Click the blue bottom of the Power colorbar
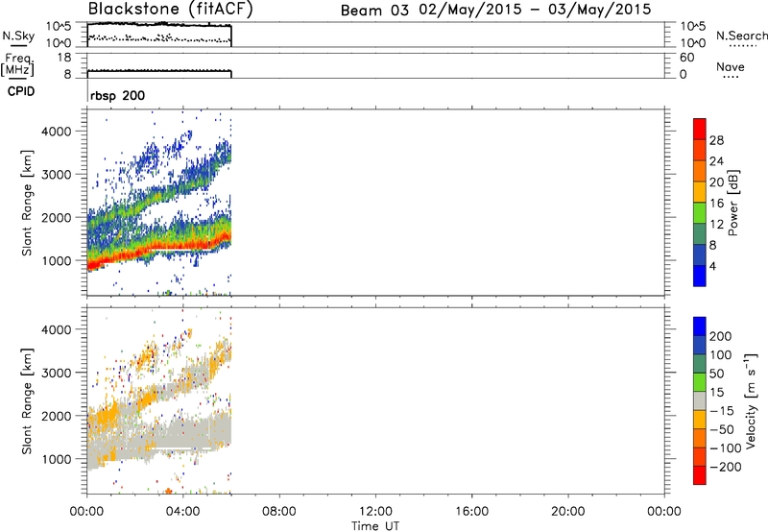Screen dimensions: 768x532 (x=700, y=276)
